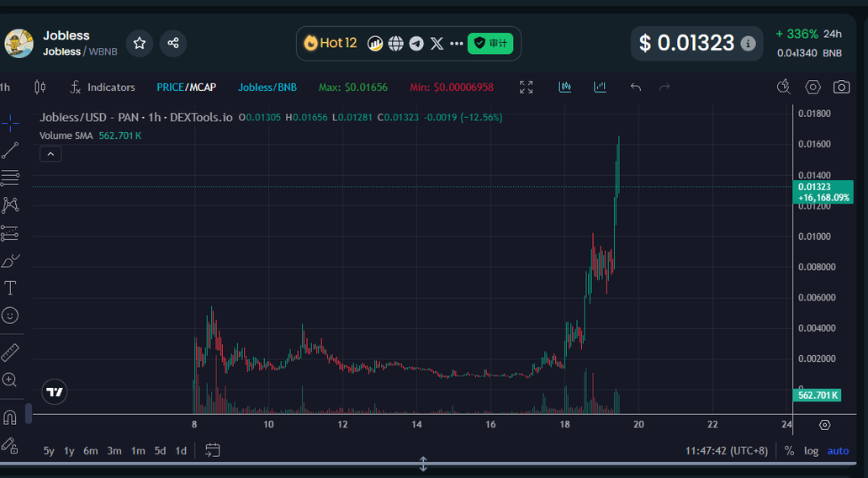Select the crosshair cursor tool
Viewport: 868px width, 478px height.
pyautogui.click(x=10, y=123)
